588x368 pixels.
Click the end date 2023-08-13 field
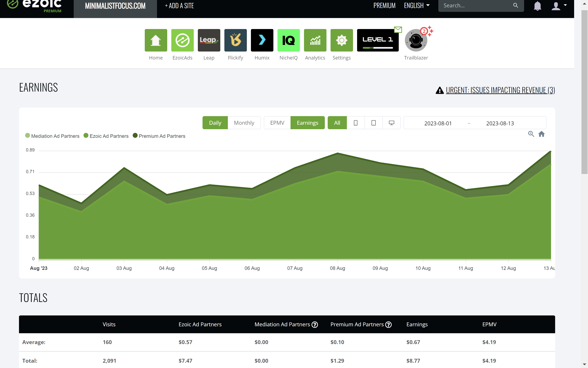(500, 123)
